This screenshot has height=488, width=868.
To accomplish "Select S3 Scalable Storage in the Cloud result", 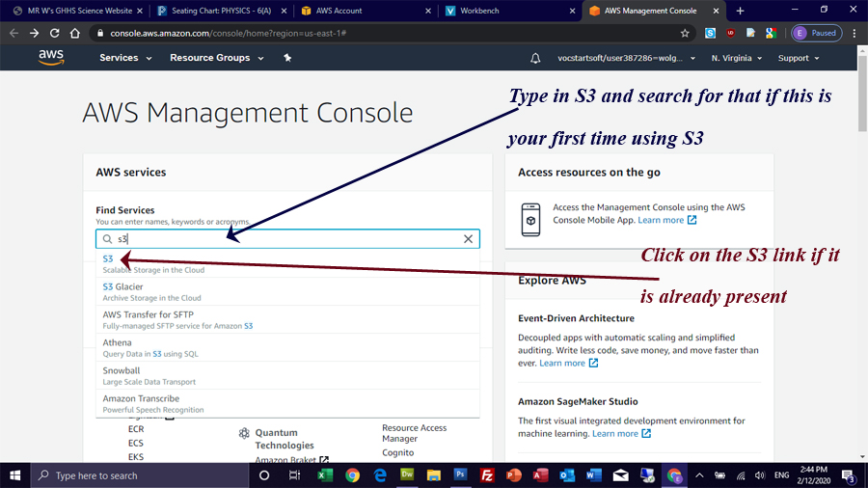I will tap(108, 259).
